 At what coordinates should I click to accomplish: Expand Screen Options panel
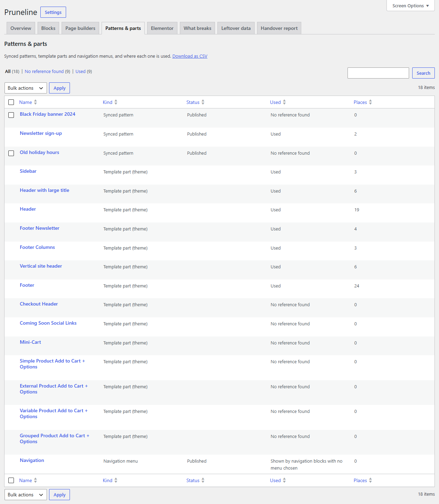coord(410,6)
